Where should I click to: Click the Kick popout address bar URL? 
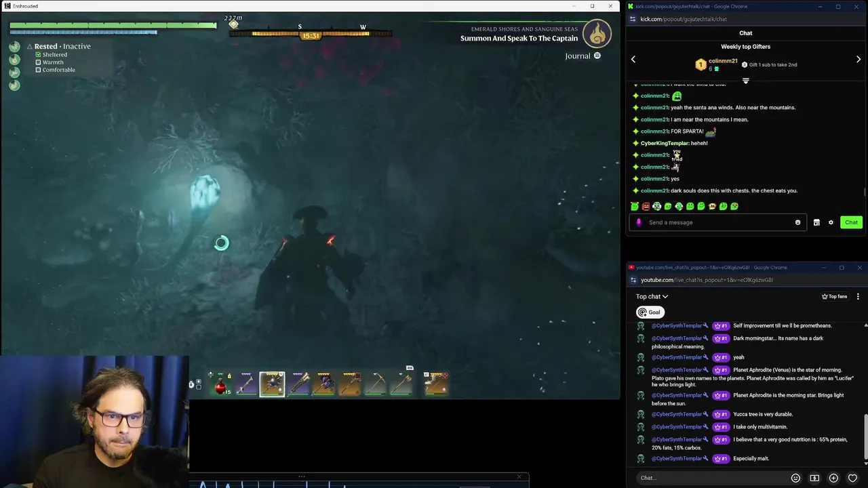[x=684, y=19]
